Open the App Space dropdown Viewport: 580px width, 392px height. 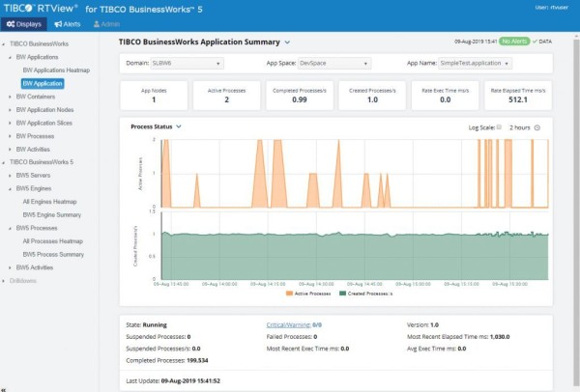(334, 63)
